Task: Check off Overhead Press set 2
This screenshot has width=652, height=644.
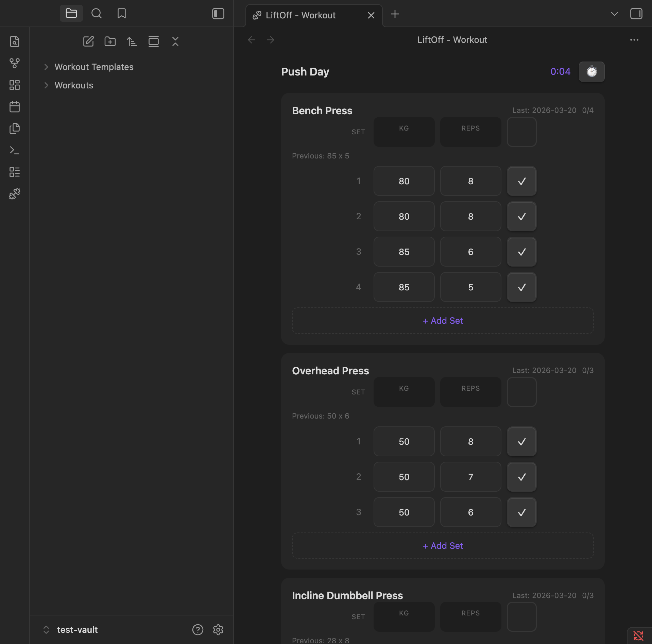Action: pos(521,477)
